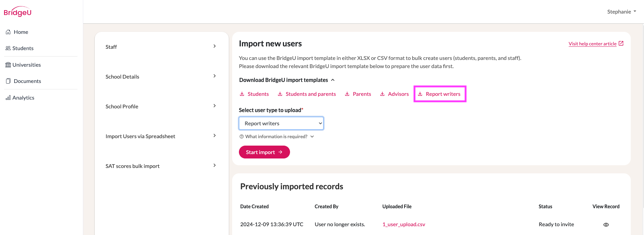
Task: Click download icon next to Report writers
Action: (x=420, y=94)
